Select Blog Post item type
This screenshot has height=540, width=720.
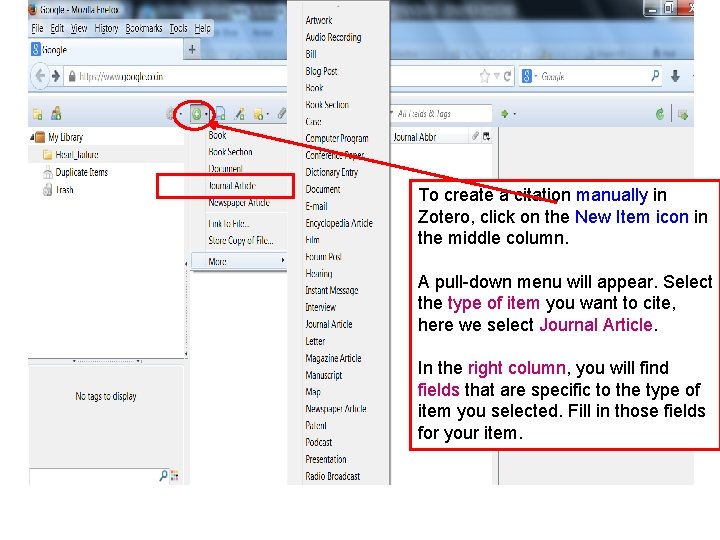(321, 71)
